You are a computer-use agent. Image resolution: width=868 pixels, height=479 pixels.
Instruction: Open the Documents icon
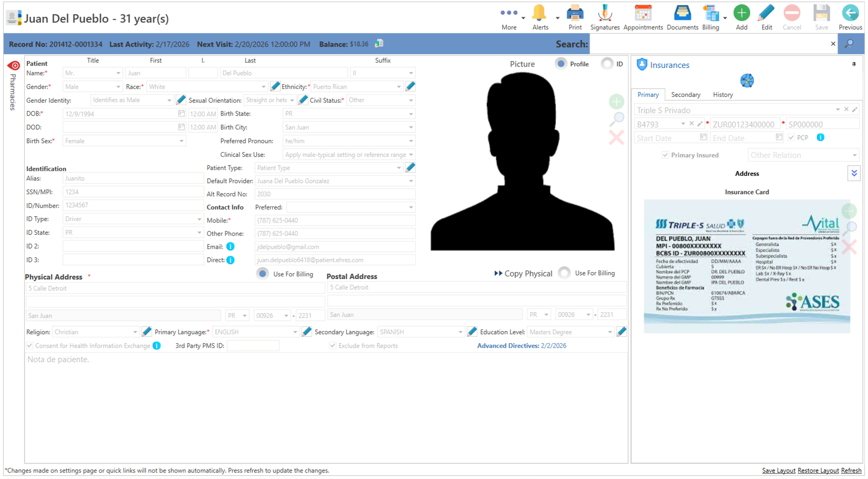click(682, 13)
